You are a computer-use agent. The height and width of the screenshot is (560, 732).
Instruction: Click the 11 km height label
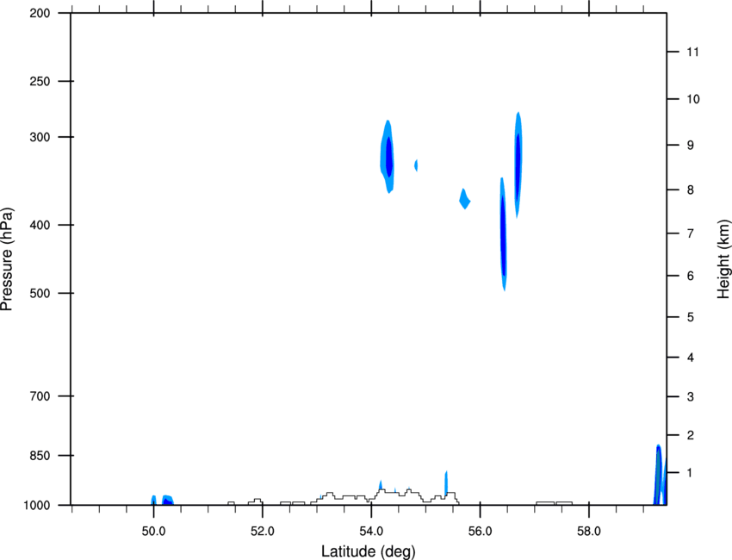click(x=692, y=52)
